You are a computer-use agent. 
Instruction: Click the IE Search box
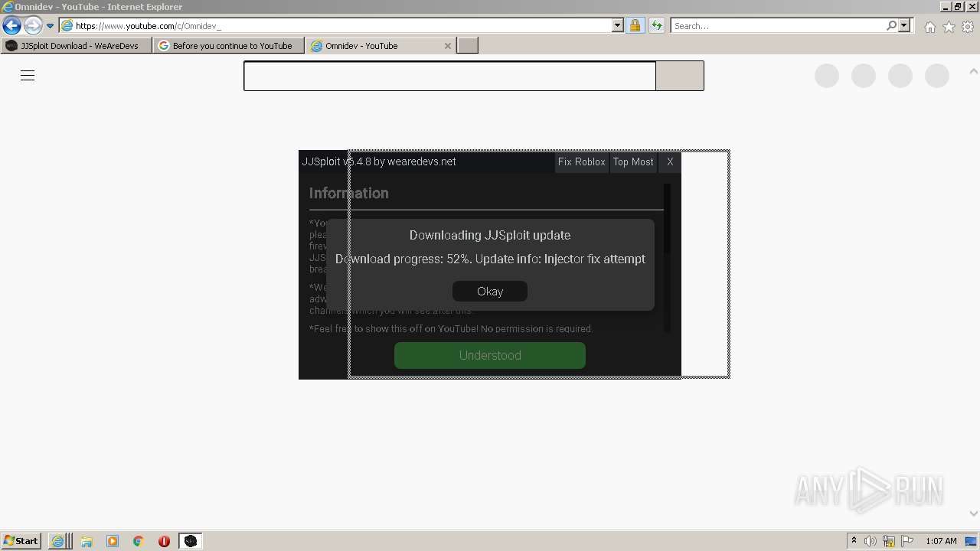(778, 25)
